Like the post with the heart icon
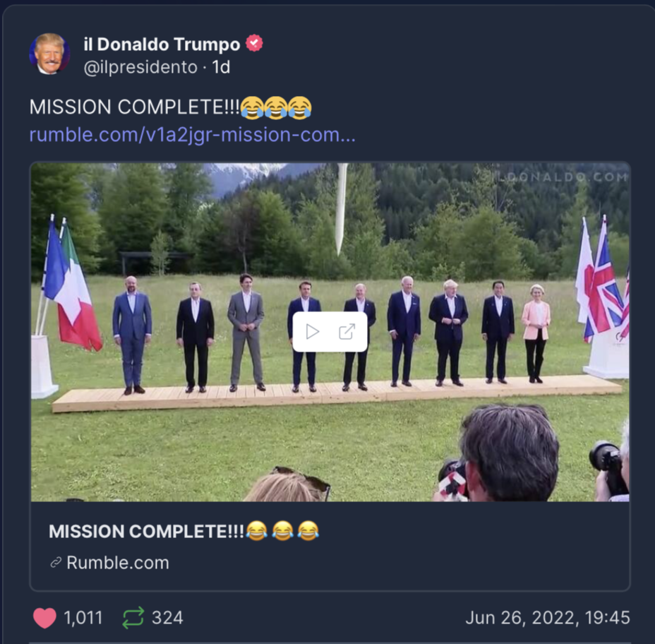The height and width of the screenshot is (644, 655). tap(44, 618)
